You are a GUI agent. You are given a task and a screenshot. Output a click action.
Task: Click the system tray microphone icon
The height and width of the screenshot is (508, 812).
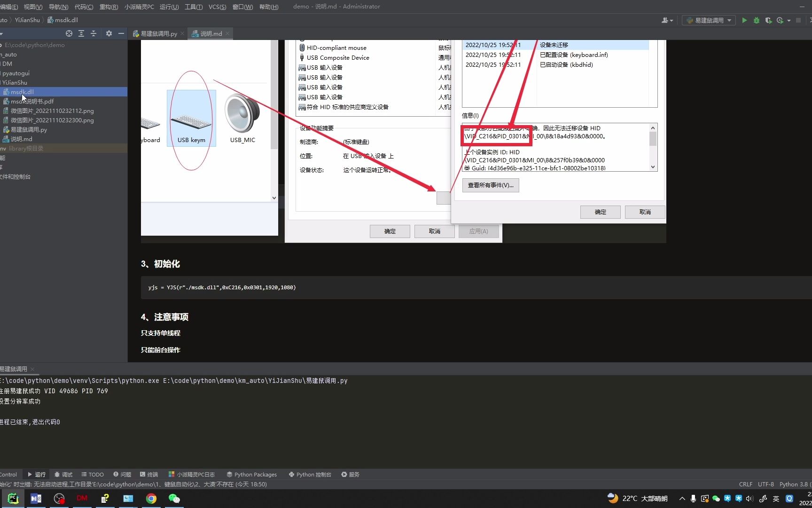click(693, 499)
